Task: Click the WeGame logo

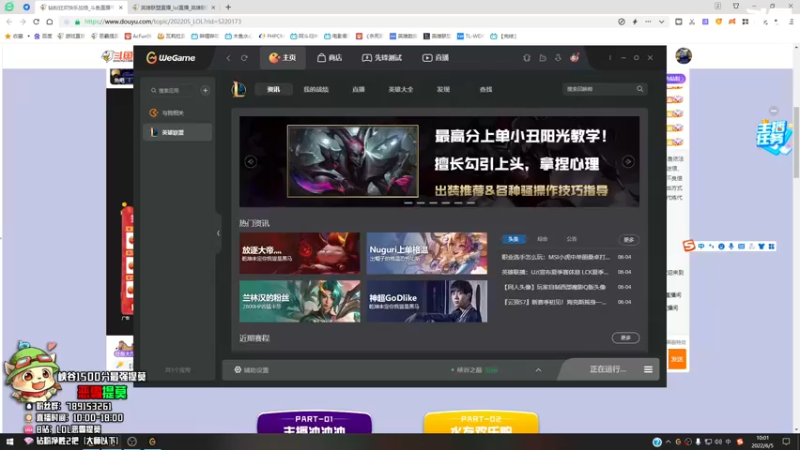Action: pos(171,58)
